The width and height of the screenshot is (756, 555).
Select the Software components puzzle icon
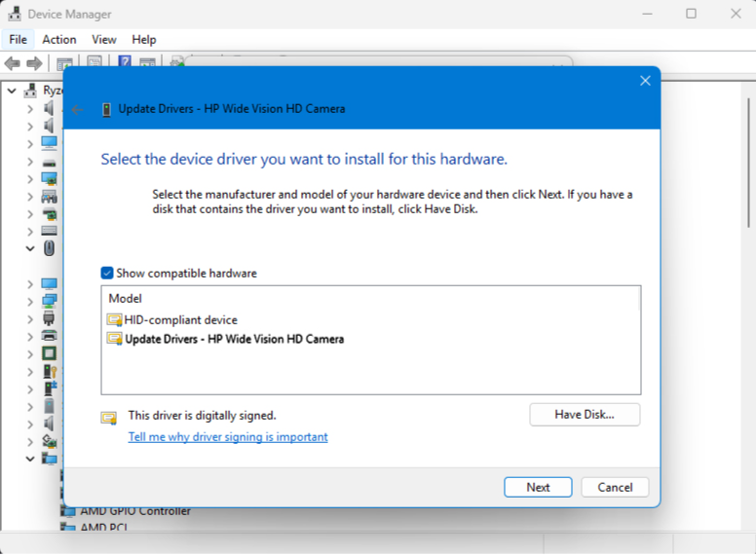coord(50,388)
